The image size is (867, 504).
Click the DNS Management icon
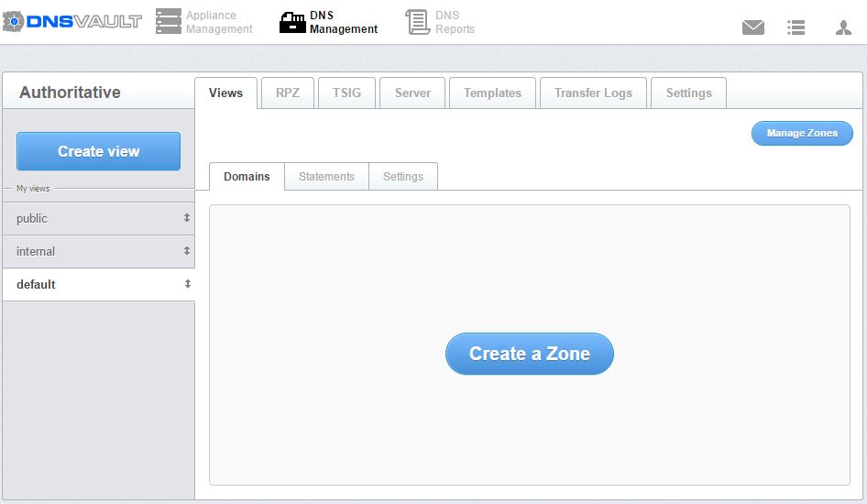point(292,22)
